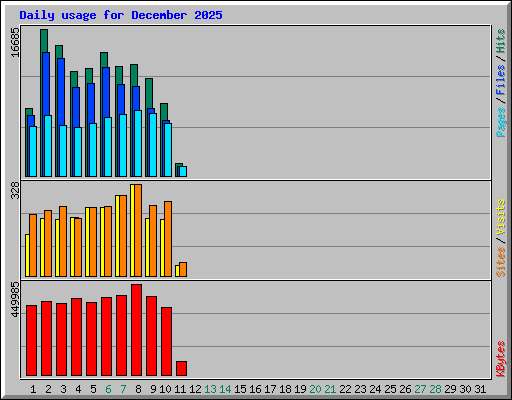The width and height of the screenshot is (512, 400).
Task: Click green weekend day 21 label
Action: point(330,389)
